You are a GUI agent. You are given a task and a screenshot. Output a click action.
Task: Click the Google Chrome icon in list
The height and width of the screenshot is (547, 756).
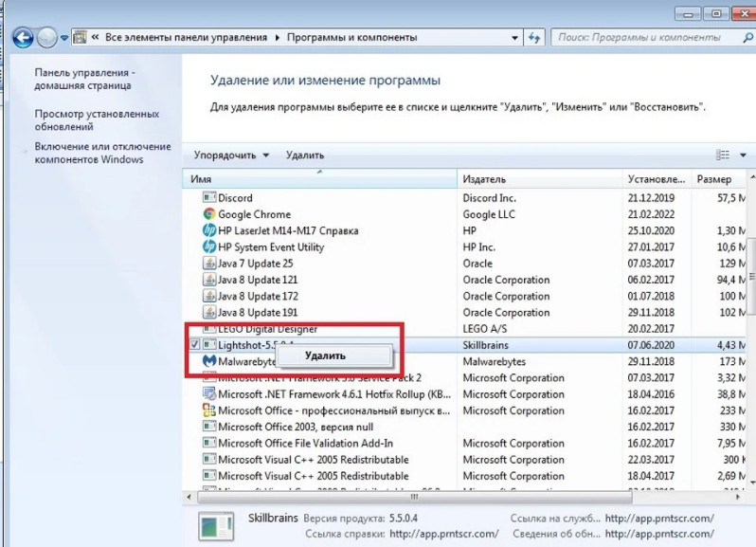(209, 214)
